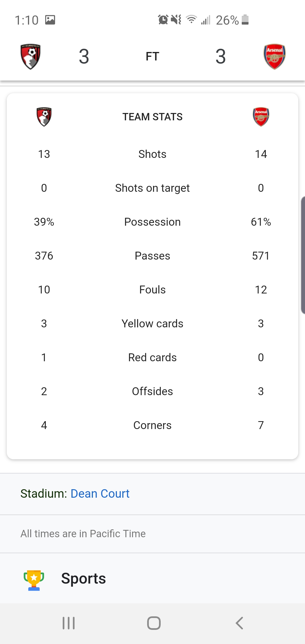305x644 pixels.
Task: Open the Sports section heading
Action: point(84,578)
